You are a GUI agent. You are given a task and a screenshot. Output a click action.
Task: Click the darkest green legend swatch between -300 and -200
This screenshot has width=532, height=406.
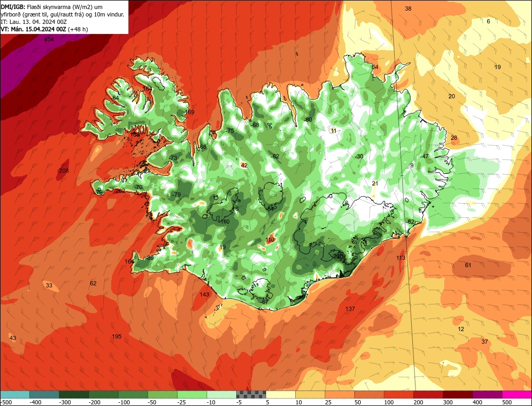point(73,394)
